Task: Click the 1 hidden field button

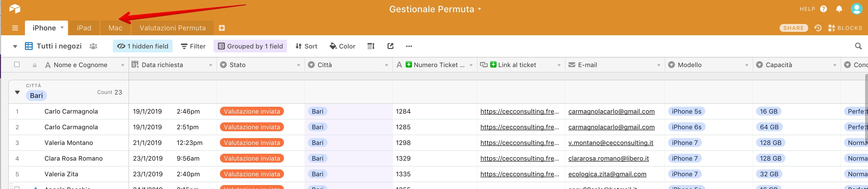Action: (x=142, y=46)
